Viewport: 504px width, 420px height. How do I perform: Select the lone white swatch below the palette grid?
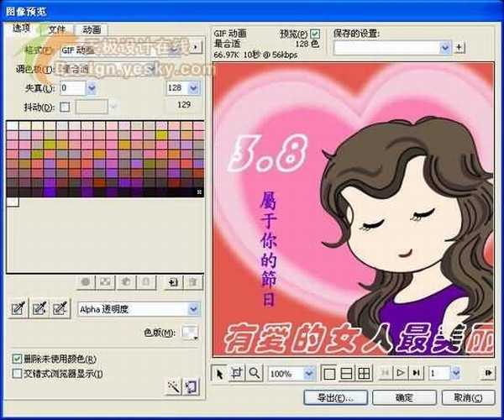[x=13, y=202]
